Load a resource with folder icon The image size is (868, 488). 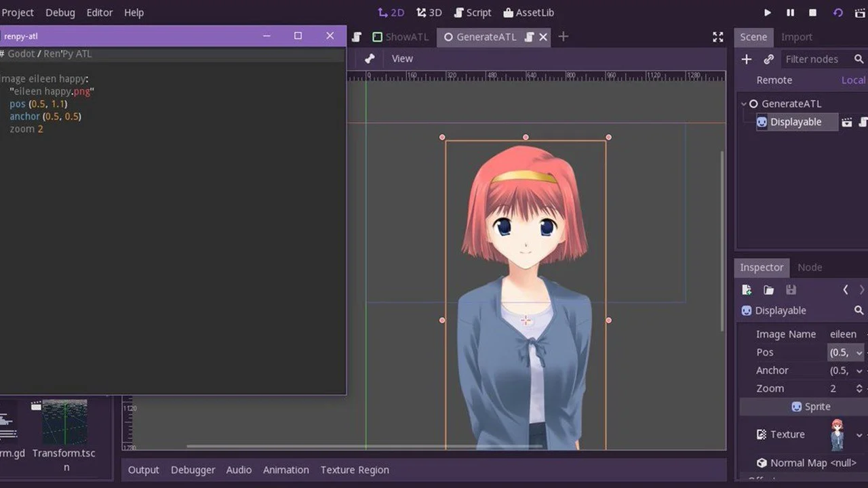[768, 290]
